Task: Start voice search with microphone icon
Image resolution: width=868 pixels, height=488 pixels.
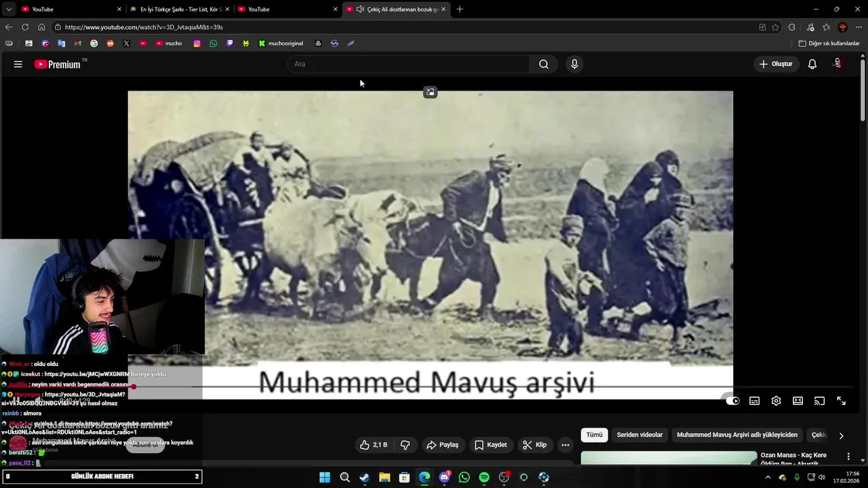Action: (x=574, y=64)
